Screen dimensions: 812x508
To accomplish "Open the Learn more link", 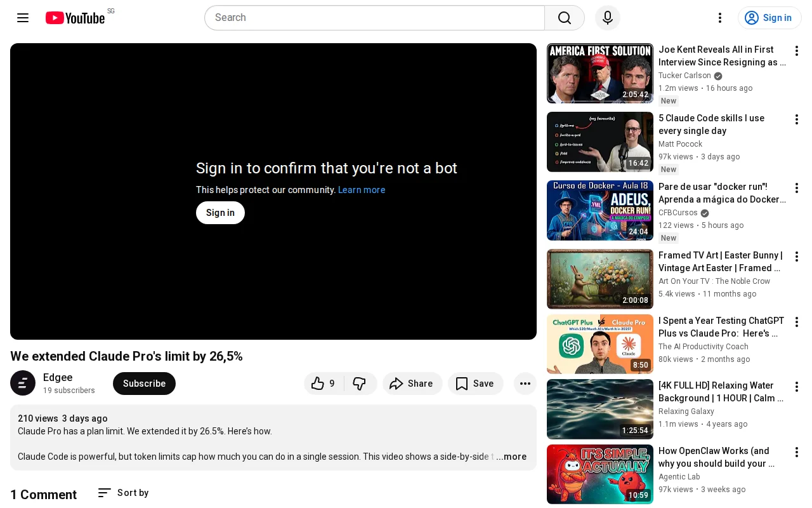I will click(x=362, y=190).
